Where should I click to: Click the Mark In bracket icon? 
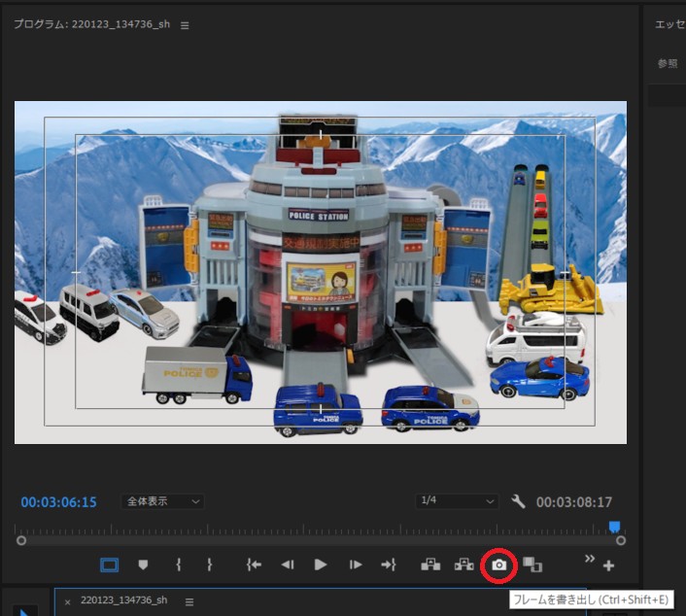click(x=178, y=565)
